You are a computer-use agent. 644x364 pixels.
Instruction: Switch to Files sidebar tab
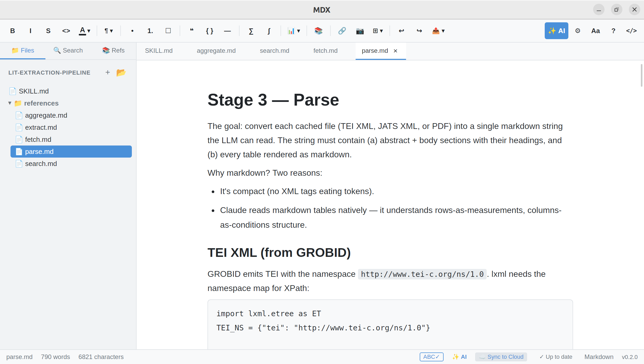[x=23, y=50]
